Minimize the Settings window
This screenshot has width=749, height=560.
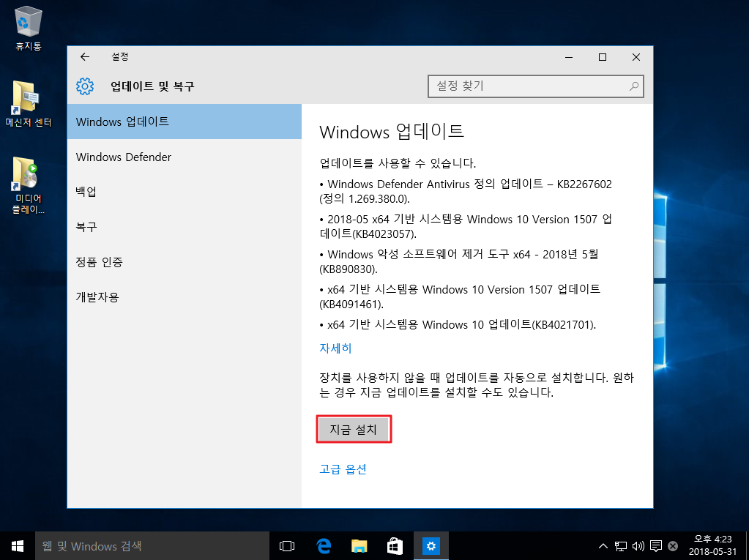(569, 57)
